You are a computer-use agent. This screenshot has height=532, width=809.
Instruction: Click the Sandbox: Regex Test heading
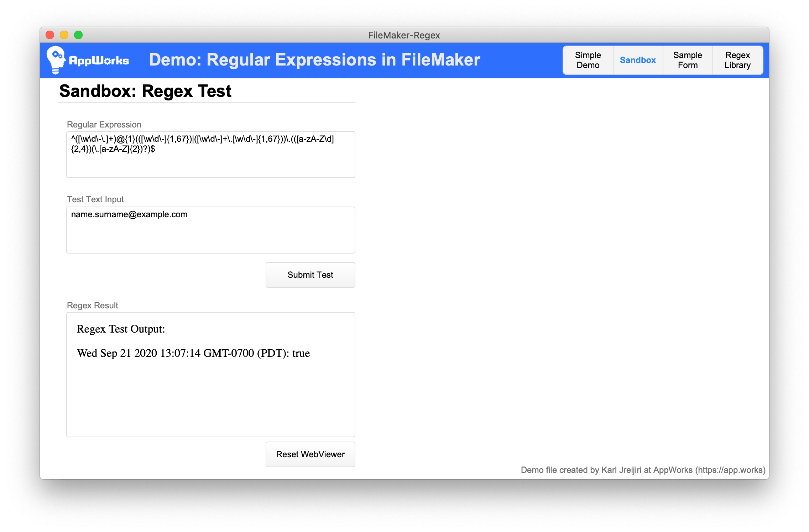pyautogui.click(x=145, y=91)
